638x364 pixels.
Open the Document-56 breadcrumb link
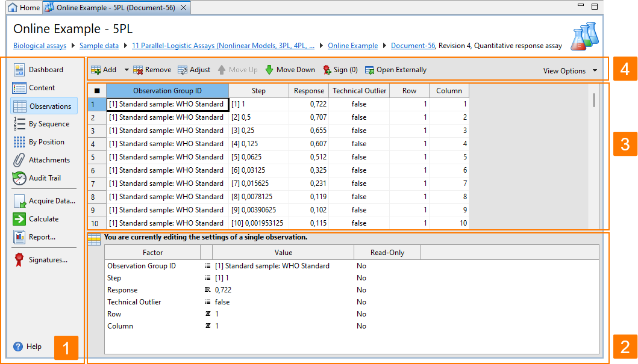(x=413, y=46)
